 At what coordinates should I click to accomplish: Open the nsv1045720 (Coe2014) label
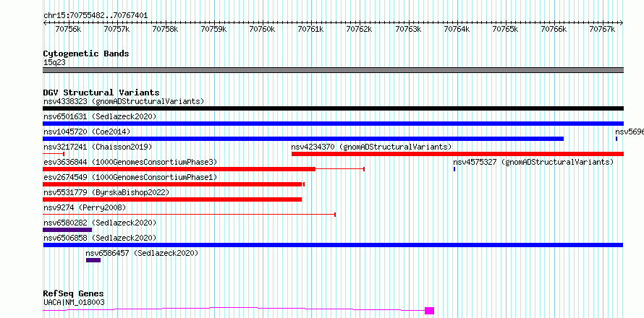coord(87,132)
